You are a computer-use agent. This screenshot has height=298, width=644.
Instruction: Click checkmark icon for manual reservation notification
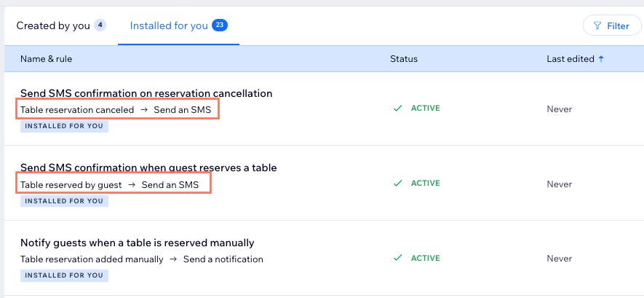point(397,258)
